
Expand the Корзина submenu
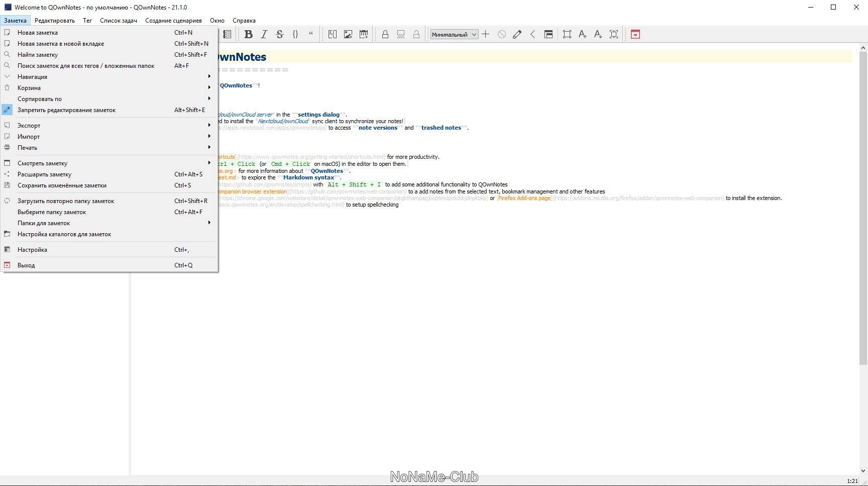[x=110, y=88]
